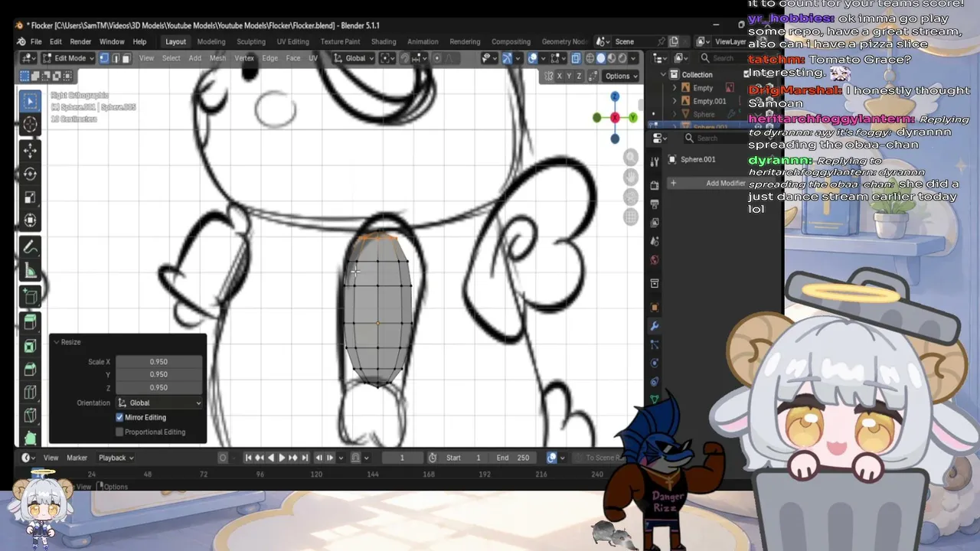Toggle Y axis mirror

(x=569, y=76)
